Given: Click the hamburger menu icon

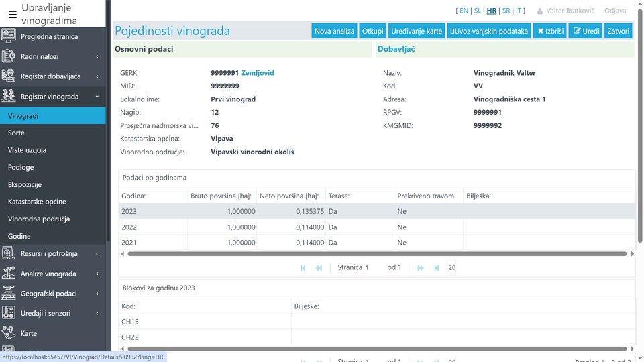Looking at the screenshot, I should pyautogui.click(x=12, y=14).
